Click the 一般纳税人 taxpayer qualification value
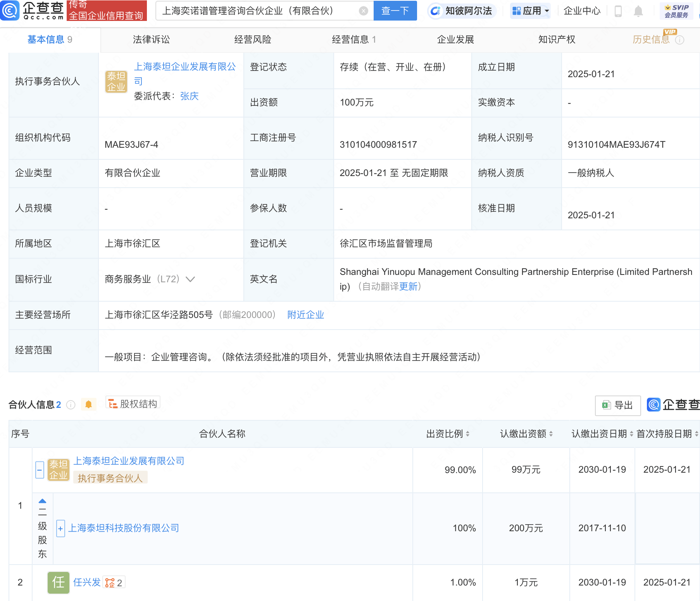The height and width of the screenshot is (601, 700). [x=591, y=173]
